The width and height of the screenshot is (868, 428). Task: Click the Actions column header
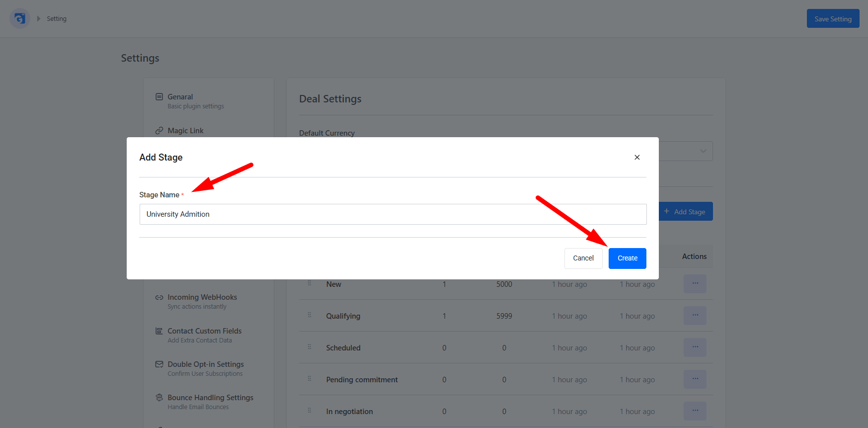694,257
